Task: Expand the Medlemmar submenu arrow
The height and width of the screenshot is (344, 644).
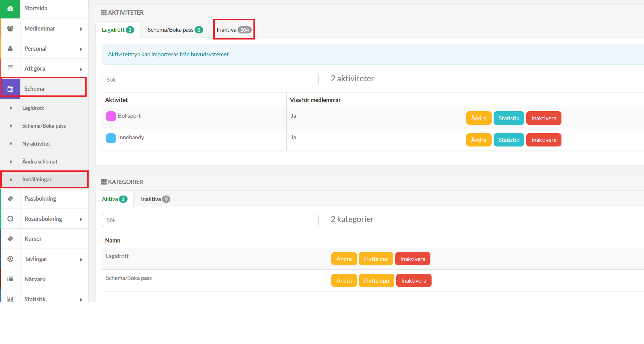Action: pyautogui.click(x=81, y=29)
